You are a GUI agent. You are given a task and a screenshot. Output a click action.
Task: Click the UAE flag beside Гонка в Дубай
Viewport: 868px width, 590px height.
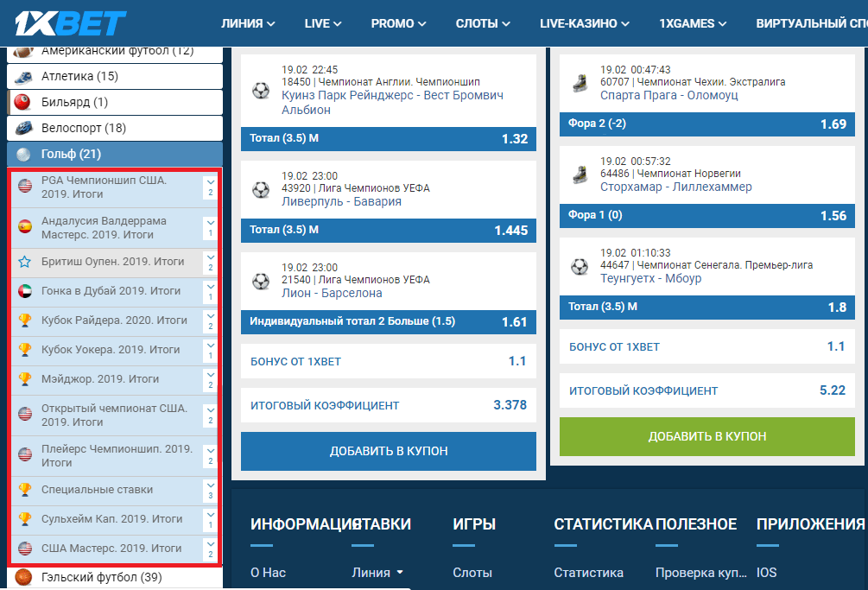(x=25, y=291)
